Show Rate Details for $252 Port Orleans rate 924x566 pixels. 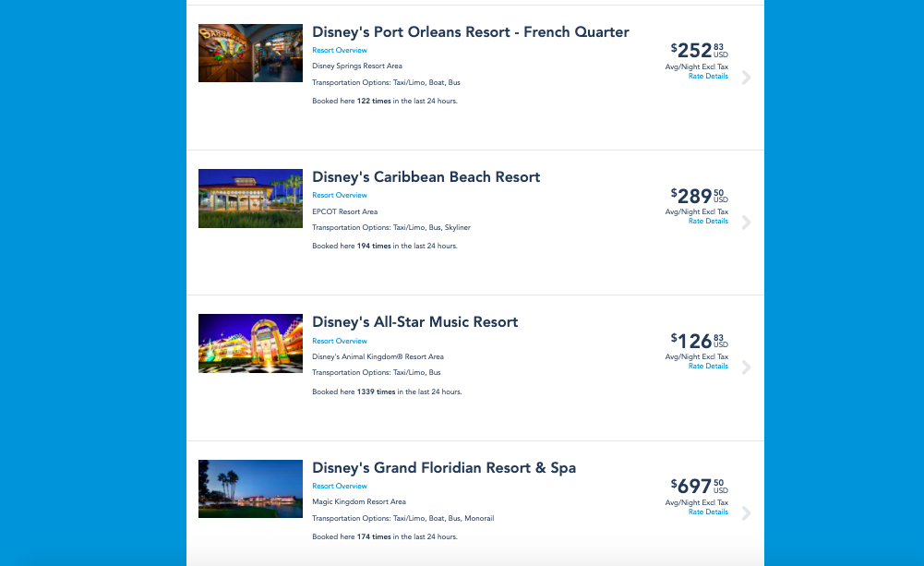708,77
